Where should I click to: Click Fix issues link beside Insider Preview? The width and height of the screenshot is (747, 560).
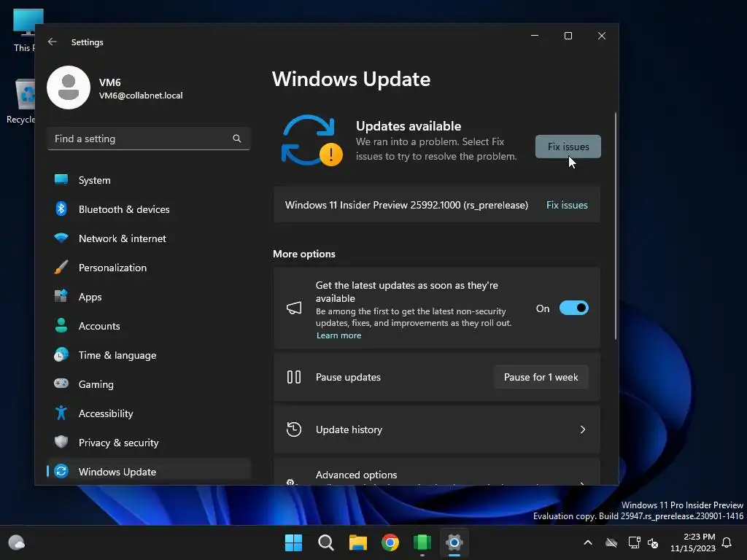[567, 205]
